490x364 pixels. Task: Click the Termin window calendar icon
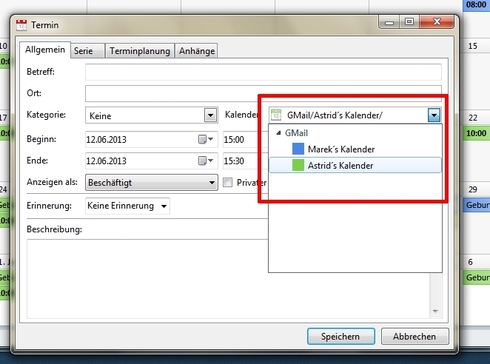point(21,25)
